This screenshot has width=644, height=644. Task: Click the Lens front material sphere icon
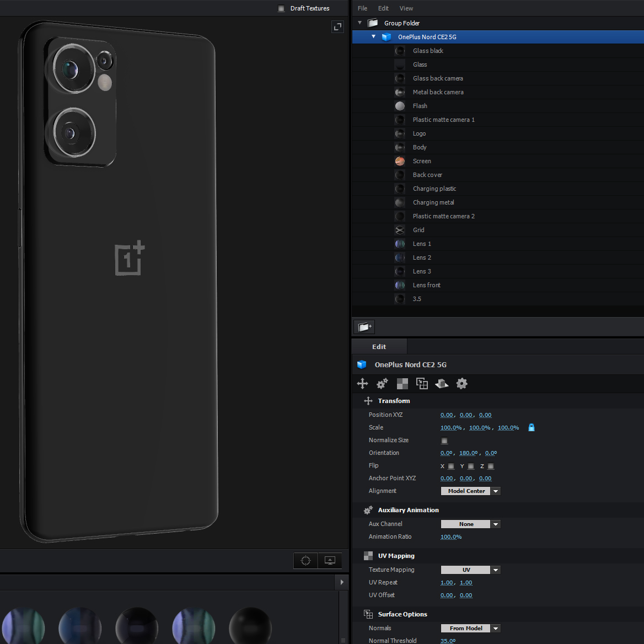click(400, 285)
